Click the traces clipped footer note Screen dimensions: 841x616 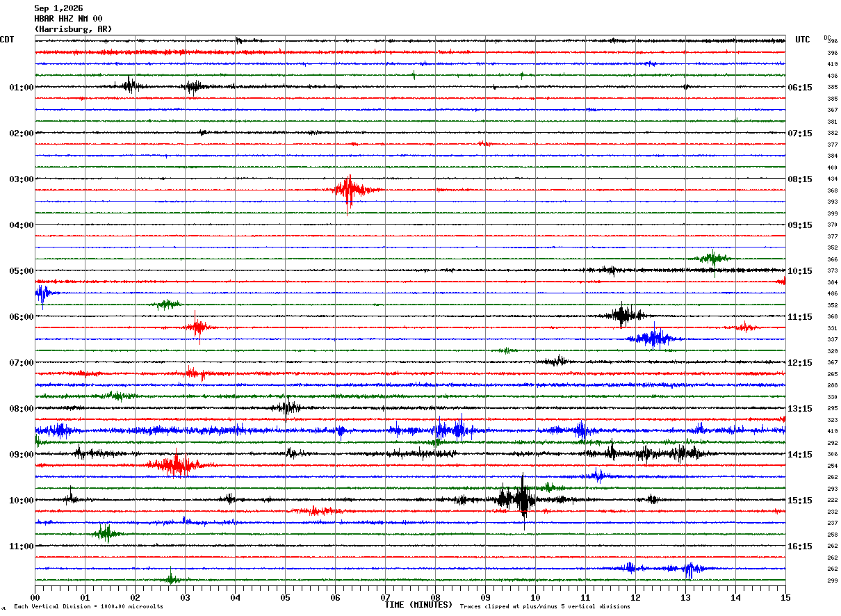(x=545, y=606)
